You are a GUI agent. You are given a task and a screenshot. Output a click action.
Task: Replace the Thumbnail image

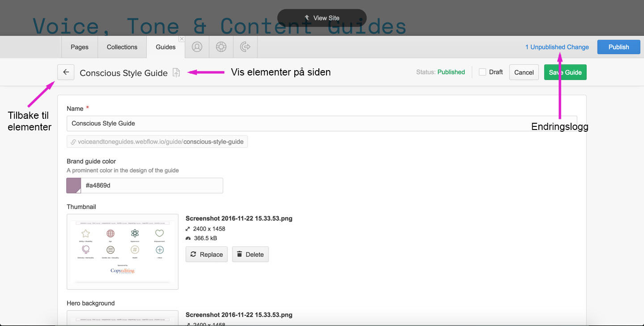coord(207,254)
